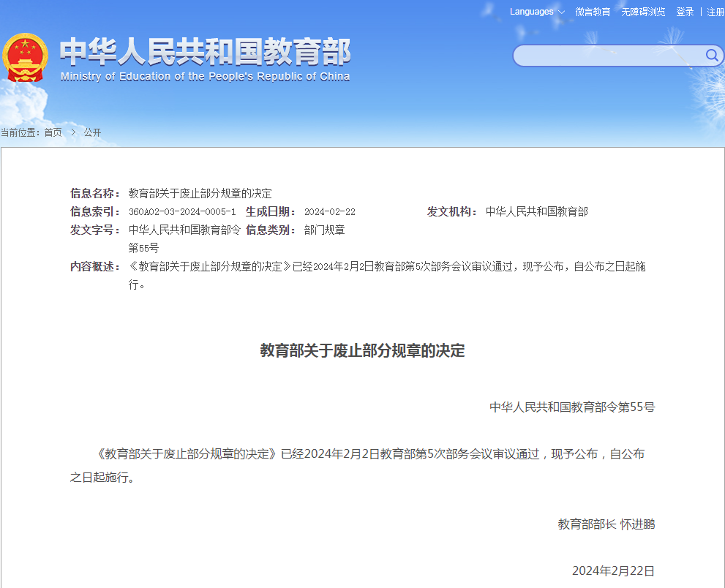Screen dimensions: 725x588
Task: Open the 微言教育 link
Action: coord(593,12)
